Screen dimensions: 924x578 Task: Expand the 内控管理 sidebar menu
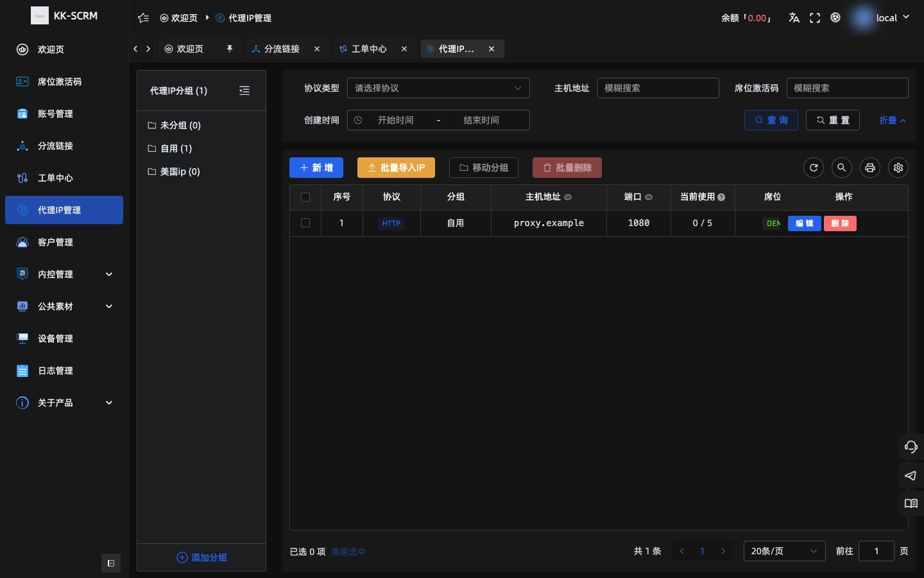pos(64,274)
